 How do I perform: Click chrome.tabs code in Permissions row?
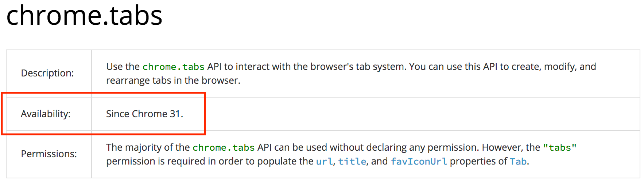224,148
